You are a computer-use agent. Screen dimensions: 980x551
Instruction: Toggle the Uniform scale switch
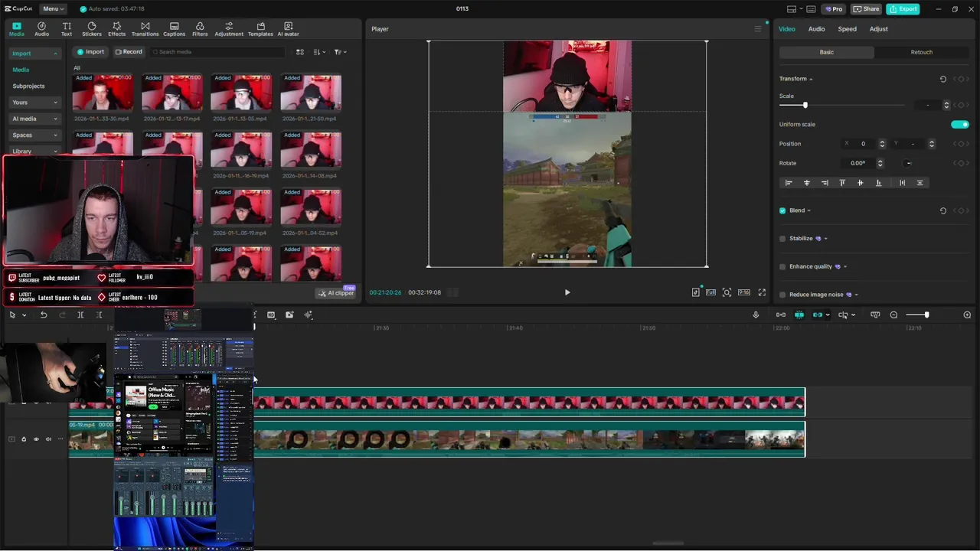[x=959, y=124]
